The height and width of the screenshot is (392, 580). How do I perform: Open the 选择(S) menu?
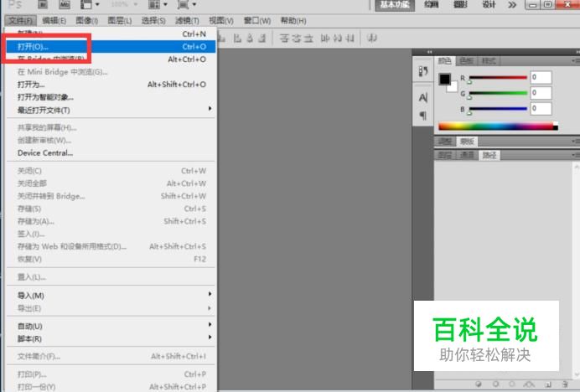point(153,21)
